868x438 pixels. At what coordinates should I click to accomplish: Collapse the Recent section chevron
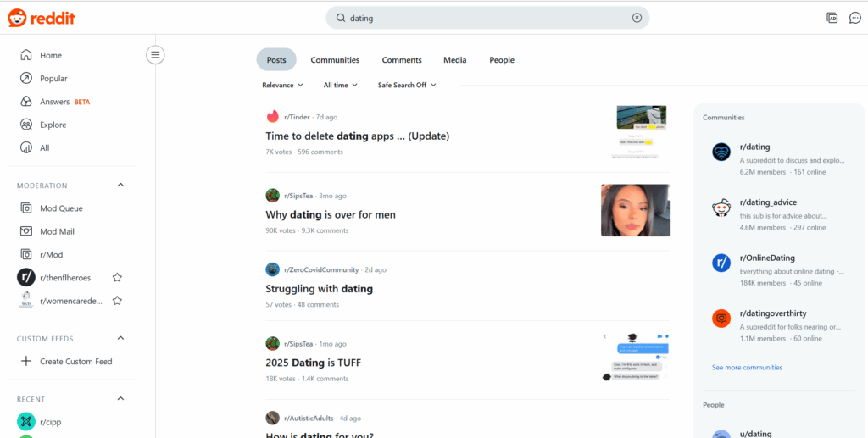[x=120, y=399]
